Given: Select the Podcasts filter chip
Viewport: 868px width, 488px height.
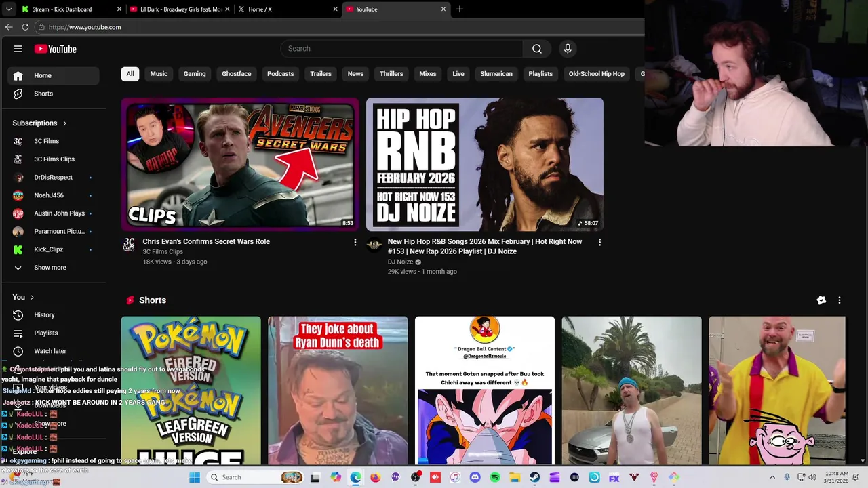Looking at the screenshot, I should tap(281, 74).
